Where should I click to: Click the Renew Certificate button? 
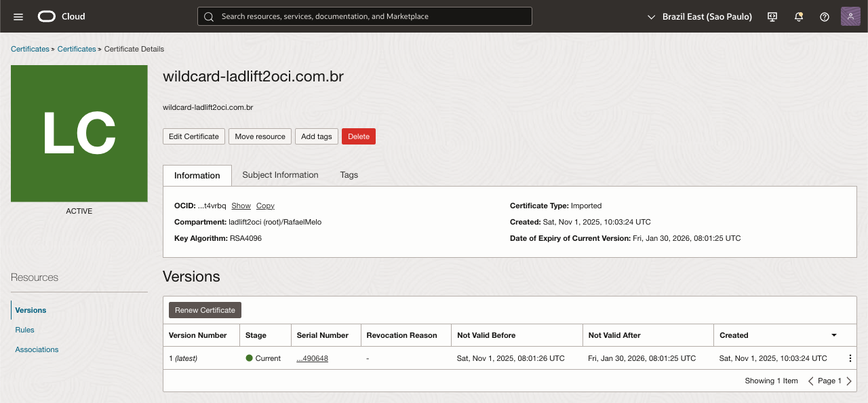[205, 310]
